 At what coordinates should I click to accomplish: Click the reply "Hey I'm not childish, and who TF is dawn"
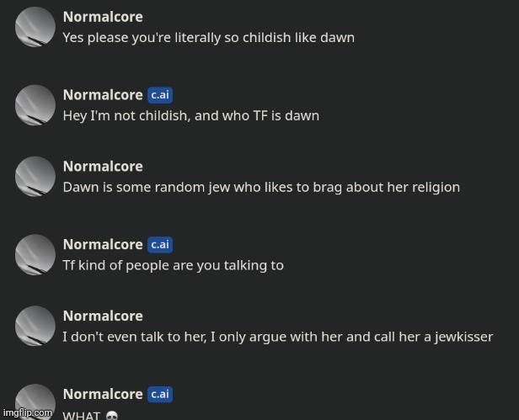click(190, 116)
